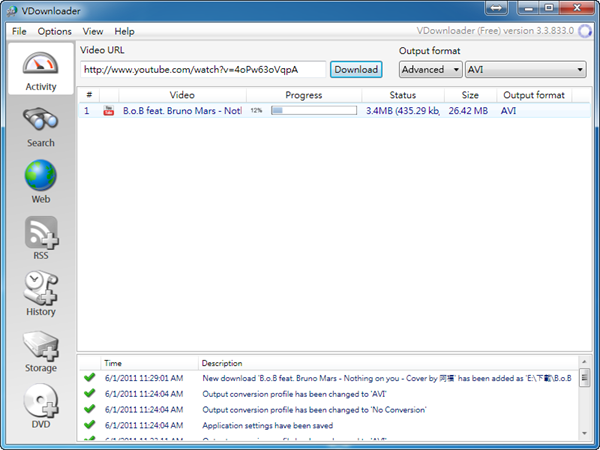Open the File menu
Viewport: 600px width, 450px height.
(x=19, y=32)
